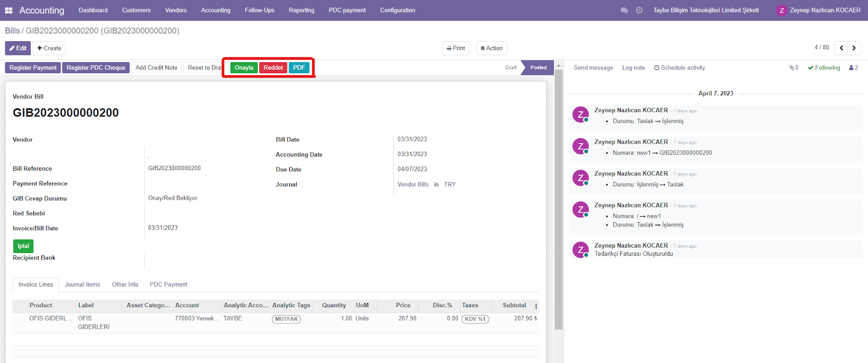This screenshot has height=363, width=868.
Task: Open the Print dropdown
Action: 456,48
